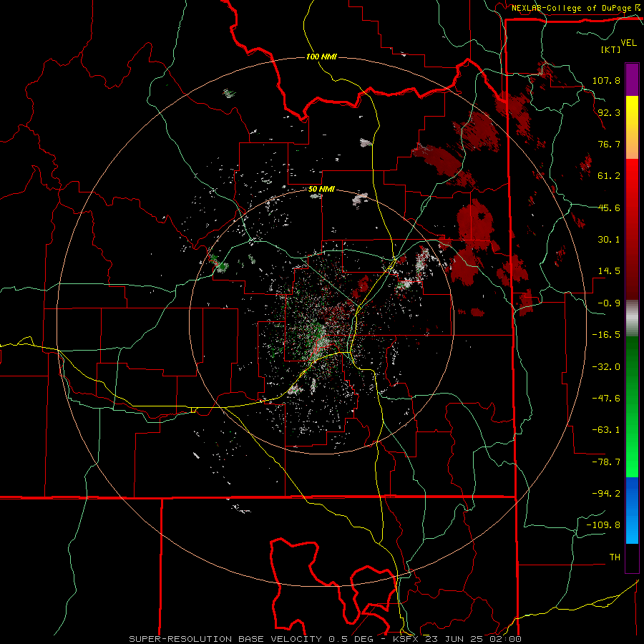Click the -47.6 scale value
The image size is (644, 644).
pos(606,399)
